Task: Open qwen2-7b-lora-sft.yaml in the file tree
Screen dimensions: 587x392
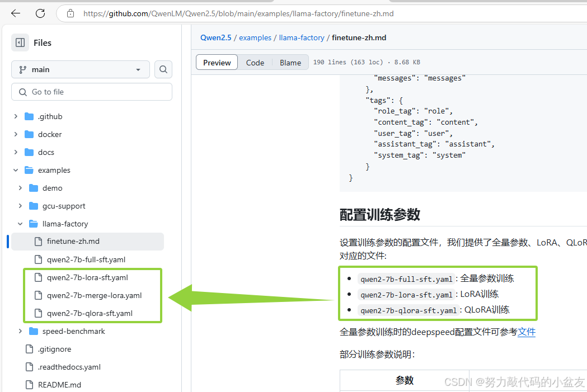Action: (x=87, y=277)
